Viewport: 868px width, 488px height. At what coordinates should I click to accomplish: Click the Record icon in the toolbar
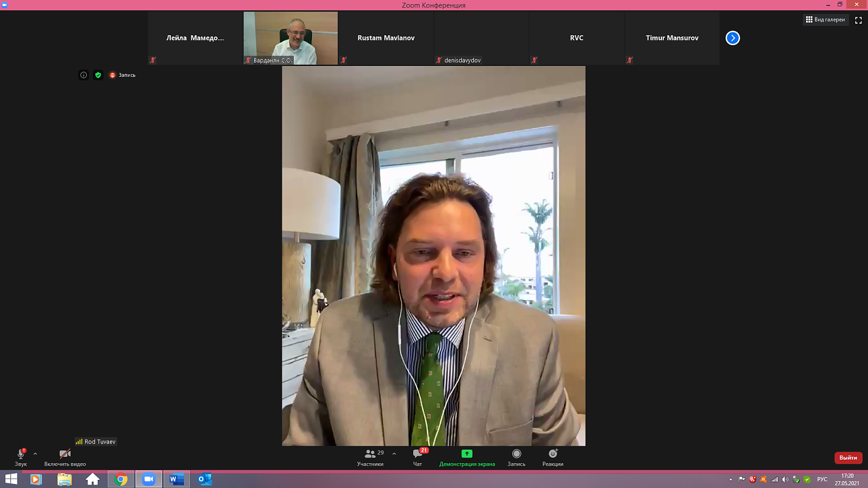[516, 454]
